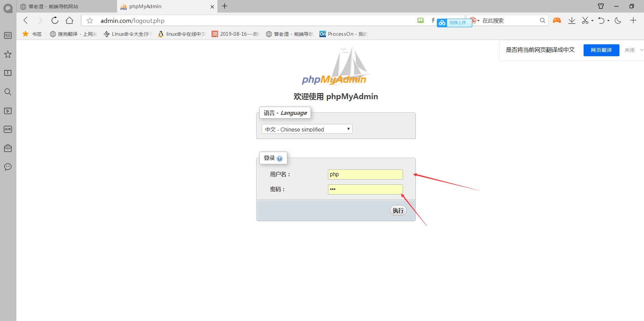Viewport: 644px width, 321px height.
Task: Open the ProcessOn bookmark
Action: (343, 34)
